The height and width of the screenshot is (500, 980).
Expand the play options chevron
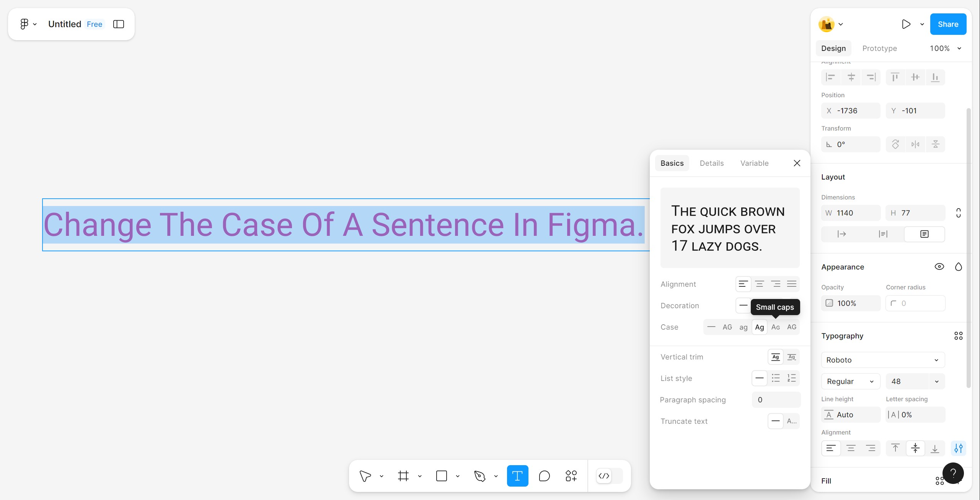(x=922, y=24)
